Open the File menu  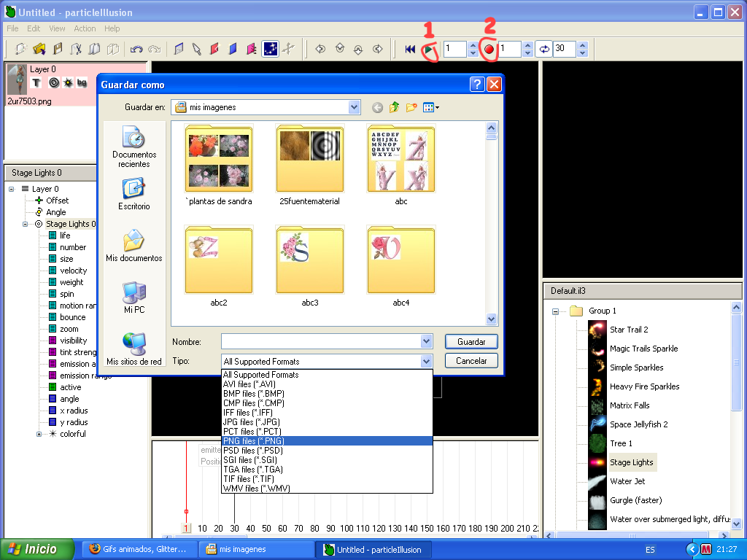[12, 28]
